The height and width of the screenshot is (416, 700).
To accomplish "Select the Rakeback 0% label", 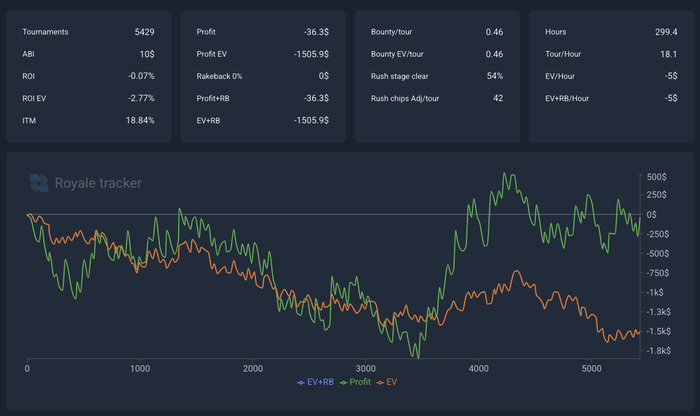I will pyautogui.click(x=219, y=76).
